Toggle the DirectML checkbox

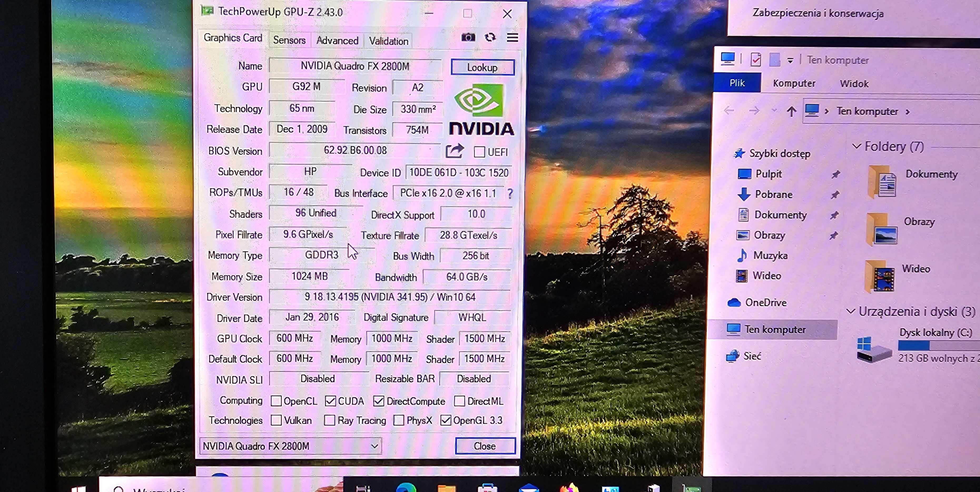tap(459, 401)
